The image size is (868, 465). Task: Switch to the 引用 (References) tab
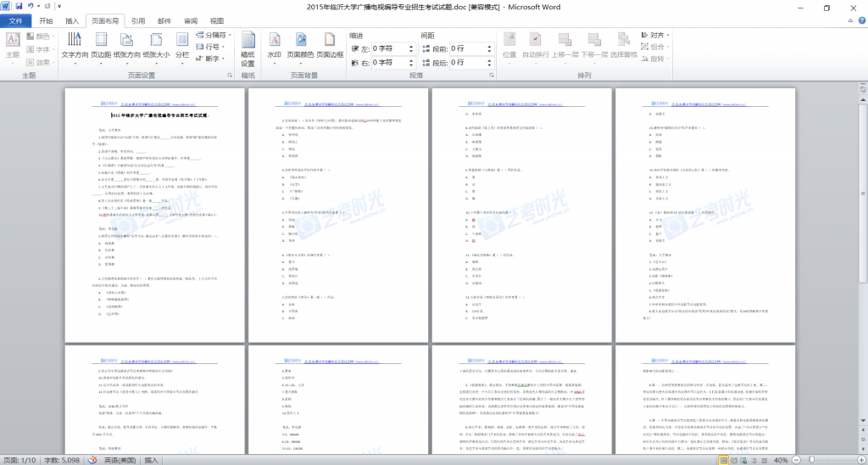tap(138, 20)
